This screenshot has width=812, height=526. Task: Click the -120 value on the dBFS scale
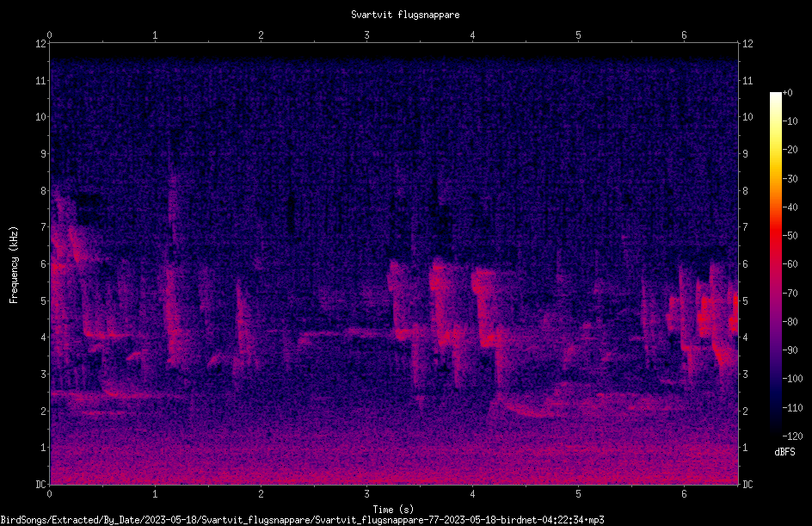[x=792, y=436]
